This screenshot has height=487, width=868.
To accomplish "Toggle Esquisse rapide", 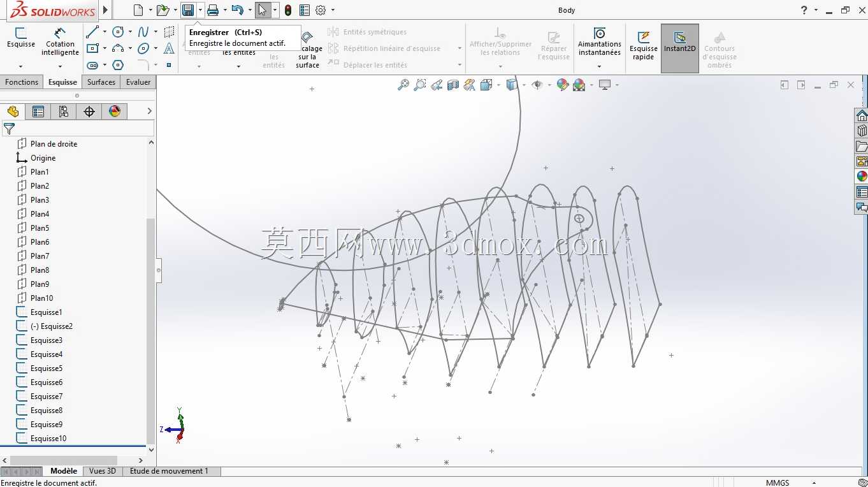I will click(644, 45).
